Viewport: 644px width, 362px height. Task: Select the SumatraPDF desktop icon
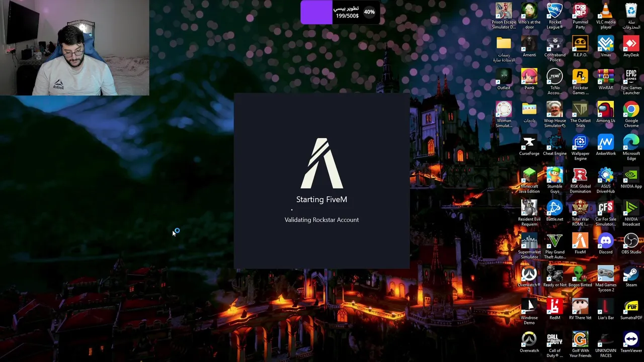(x=631, y=309)
